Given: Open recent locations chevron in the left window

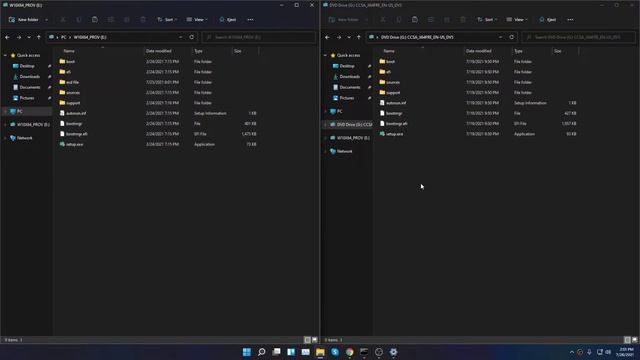Looking at the screenshot, I should 29,37.
